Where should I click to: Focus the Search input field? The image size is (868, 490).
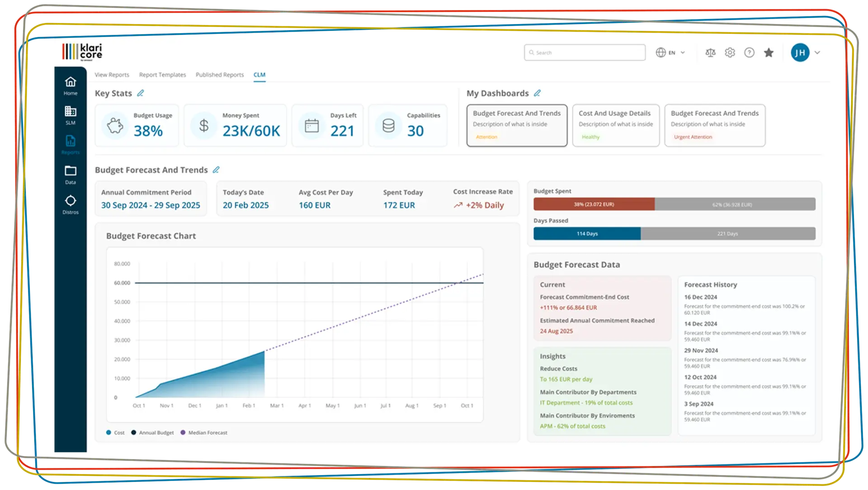pyautogui.click(x=585, y=52)
